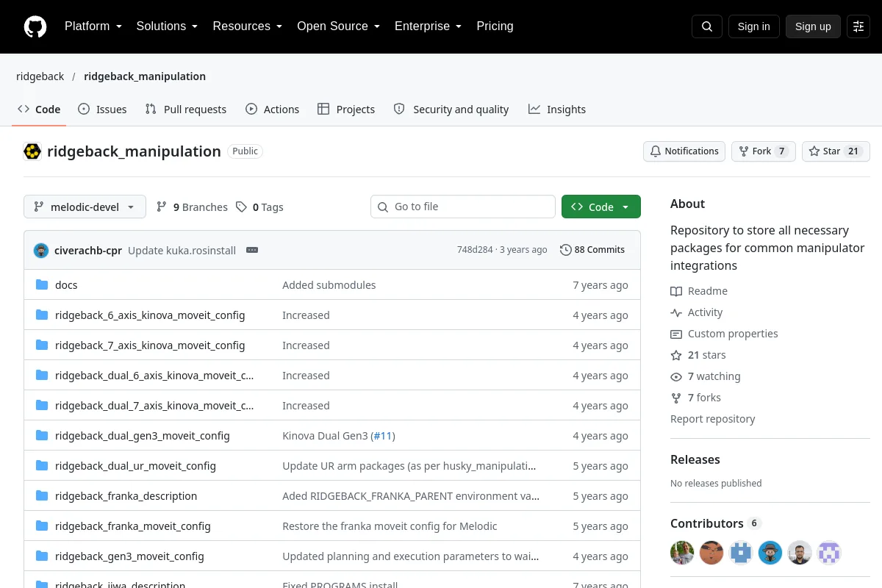Viewport: 882px width, 588px height.
Task: Open 'Restore the franka moveit config for Melodic'
Action: 390,526
